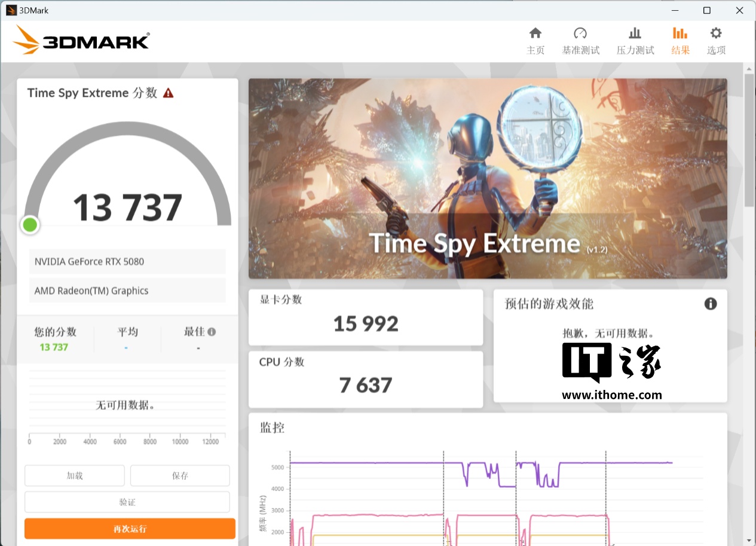
Task: Click info icon in 预估的游戏效能 panel
Action: [710, 304]
